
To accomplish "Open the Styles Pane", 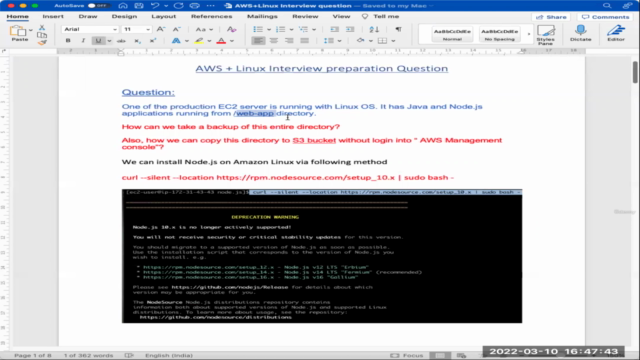I will (546, 35).
